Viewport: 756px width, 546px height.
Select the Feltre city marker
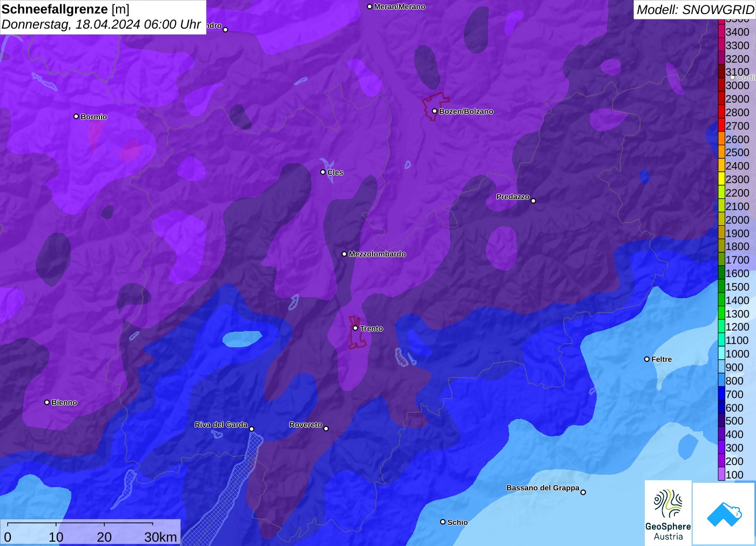click(x=647, y=359)
